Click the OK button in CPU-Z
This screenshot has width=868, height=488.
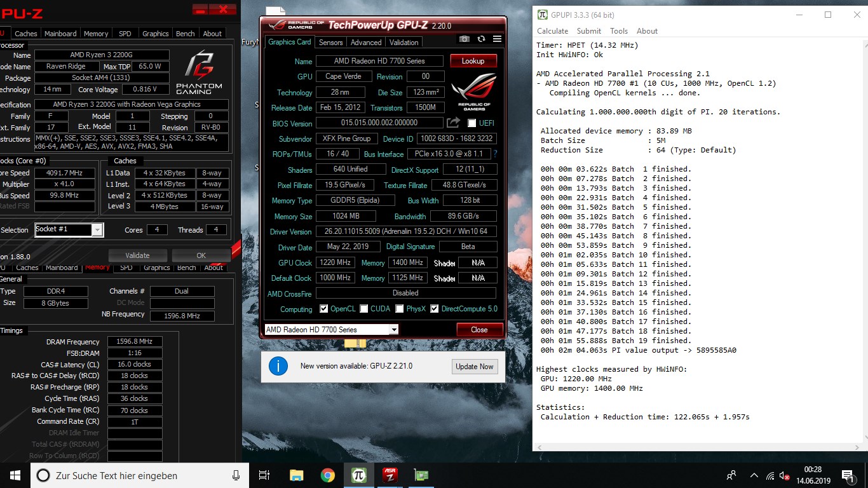(201, 255)
